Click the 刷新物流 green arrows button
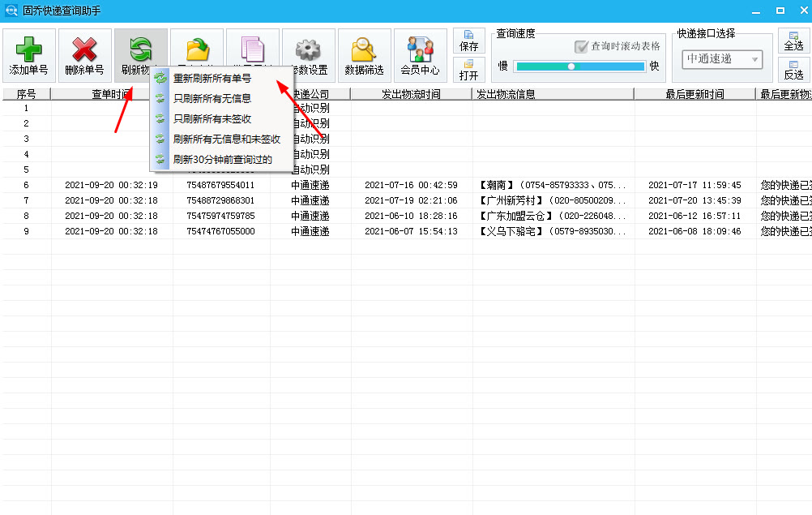This screenshot has width=812, height=515. coord(140,55)
